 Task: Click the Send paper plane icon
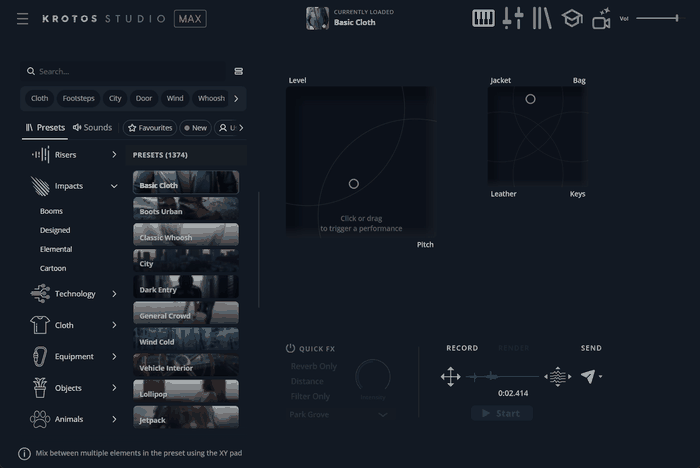click(x=588, y=376)
